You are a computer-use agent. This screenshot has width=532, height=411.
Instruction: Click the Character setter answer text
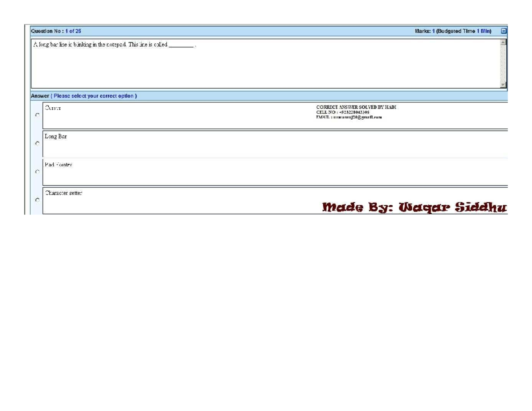(x=63, y=193)
